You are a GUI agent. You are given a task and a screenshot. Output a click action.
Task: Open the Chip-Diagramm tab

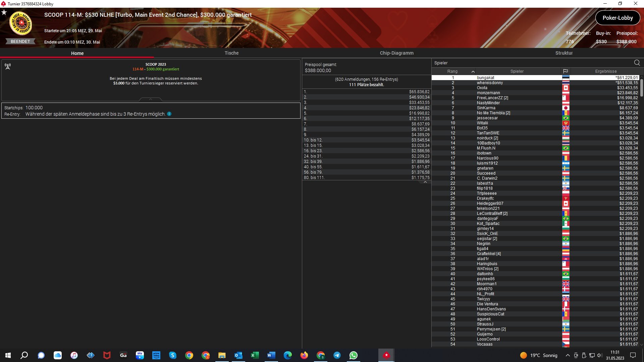[396, 53]
